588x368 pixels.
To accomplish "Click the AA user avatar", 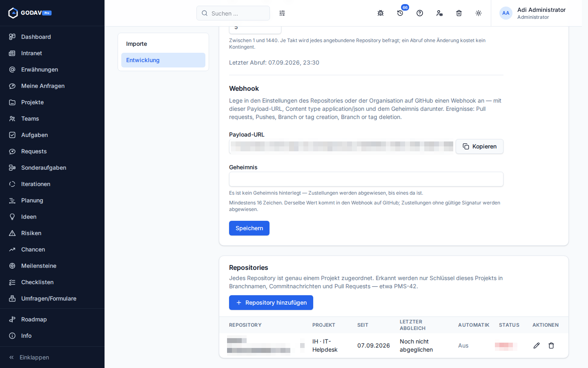I will [506, 13].
